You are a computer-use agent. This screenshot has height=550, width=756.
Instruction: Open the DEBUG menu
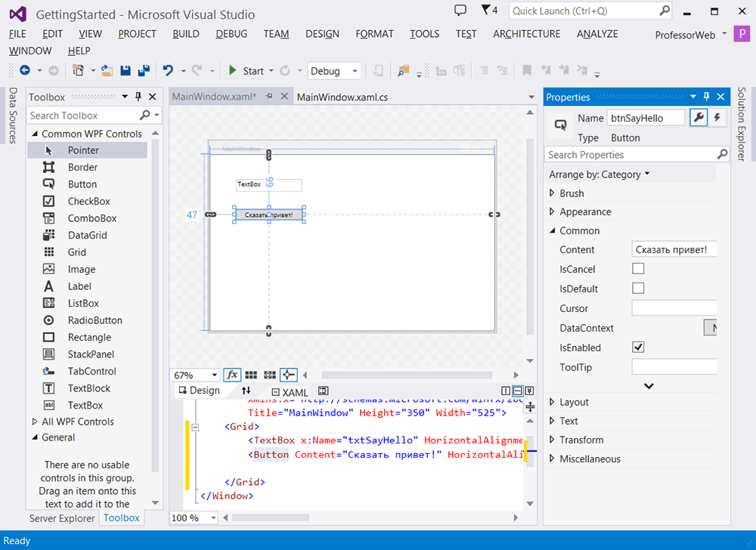coord(231,34)
